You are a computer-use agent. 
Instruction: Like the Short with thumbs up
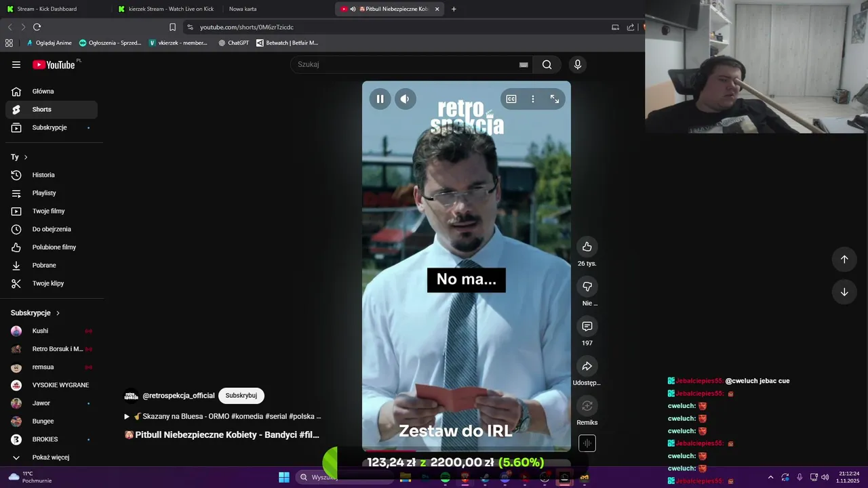(x=587, y=247)
